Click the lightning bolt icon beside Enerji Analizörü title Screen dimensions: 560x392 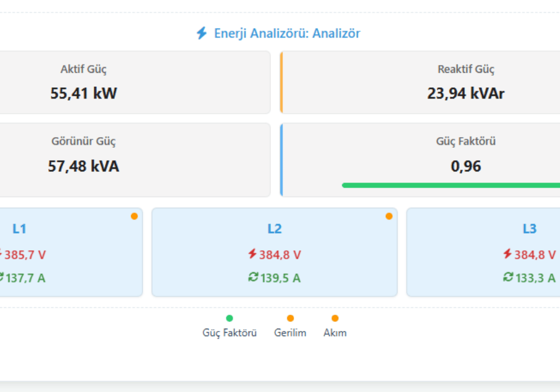[202, 33]
